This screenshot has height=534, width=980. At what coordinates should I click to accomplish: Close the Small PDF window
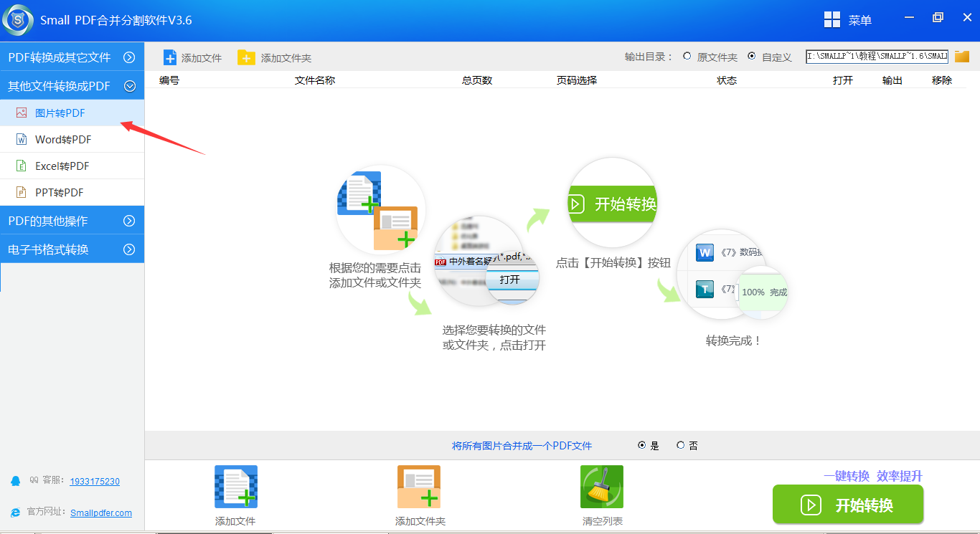coord(966,17)
